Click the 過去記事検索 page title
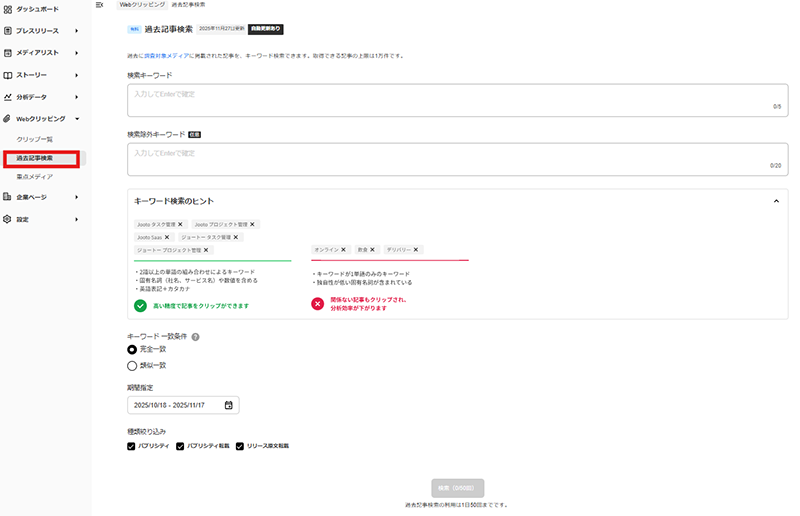The height and width of the screenshot is (516, 800). (x=168, y=29)
